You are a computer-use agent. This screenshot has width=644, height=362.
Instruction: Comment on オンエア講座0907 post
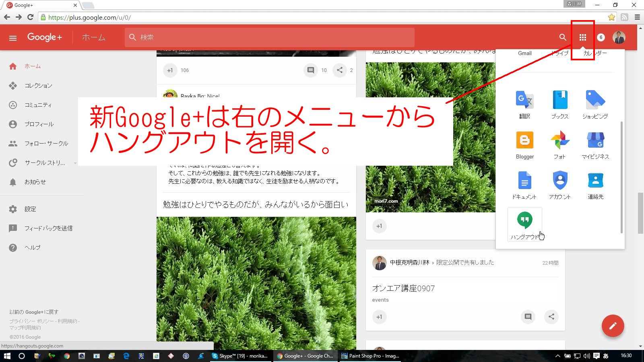[528, 317]
